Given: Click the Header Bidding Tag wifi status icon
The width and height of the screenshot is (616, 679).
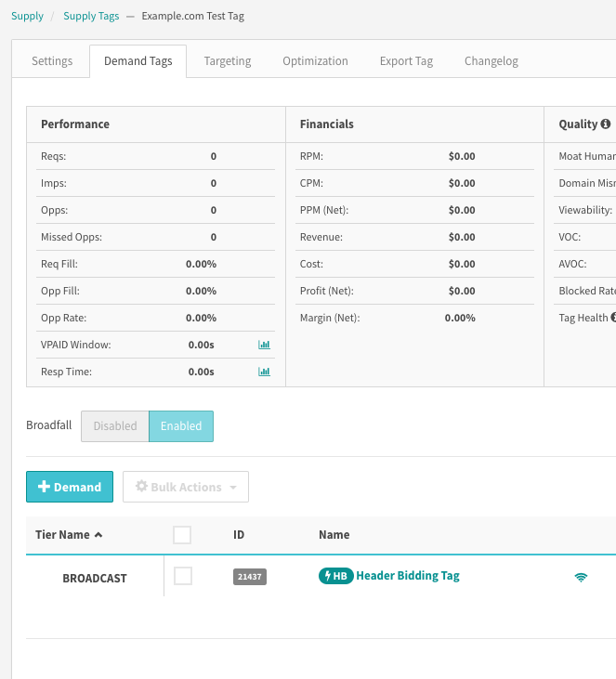Looking at the screenshot, I should coord(581,577).
